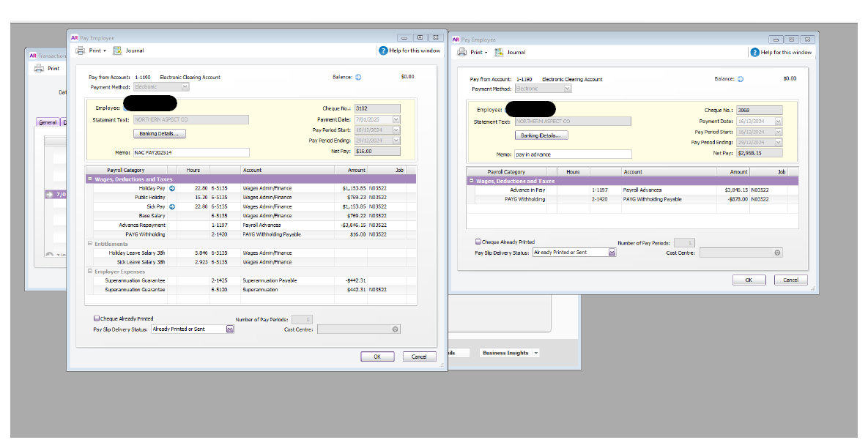Open the Pay Slip Delivery Status dropdown
The image size is (868, 448).
229,329
